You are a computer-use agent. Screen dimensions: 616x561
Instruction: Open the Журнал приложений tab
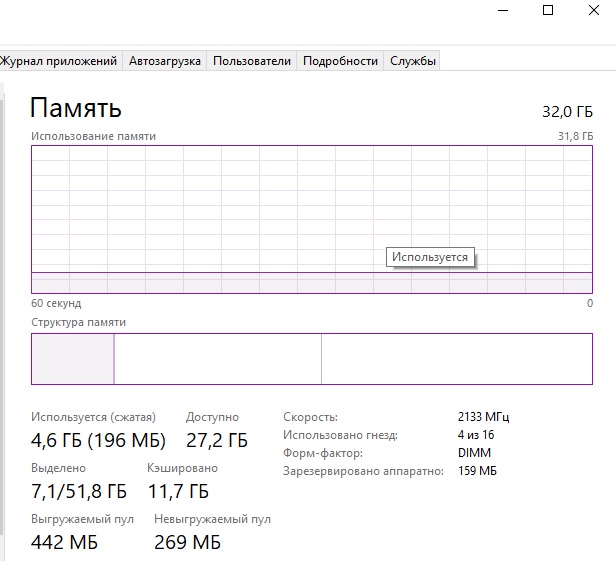(58, 61)
